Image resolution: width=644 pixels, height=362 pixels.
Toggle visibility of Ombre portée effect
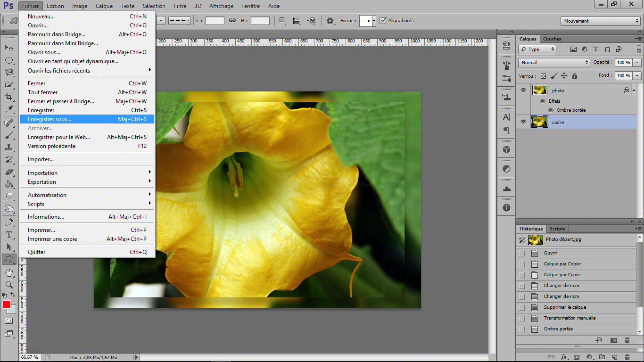(x=551, y=110)
